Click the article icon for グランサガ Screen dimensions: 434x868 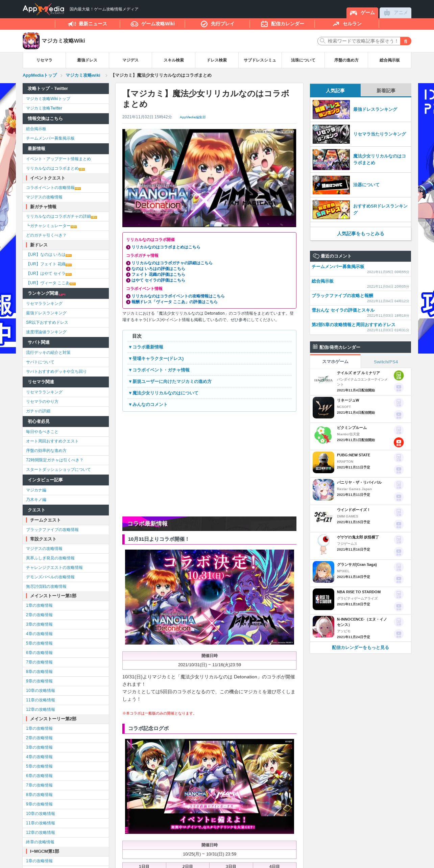(399, 567)
